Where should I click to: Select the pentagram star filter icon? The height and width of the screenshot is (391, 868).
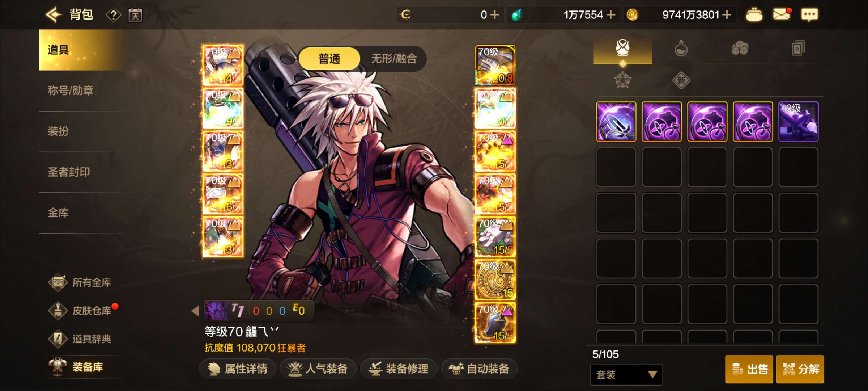pyautogui.click(x=623, y=80)
